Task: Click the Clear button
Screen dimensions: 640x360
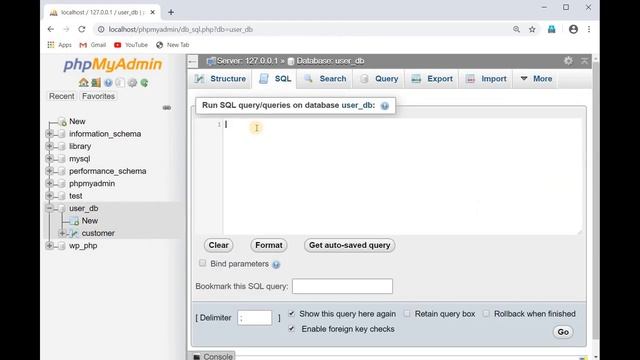Action: click(218, 245)
